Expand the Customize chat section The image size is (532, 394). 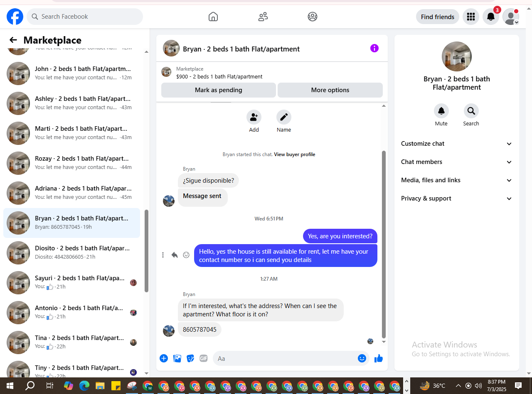point(456,144)
